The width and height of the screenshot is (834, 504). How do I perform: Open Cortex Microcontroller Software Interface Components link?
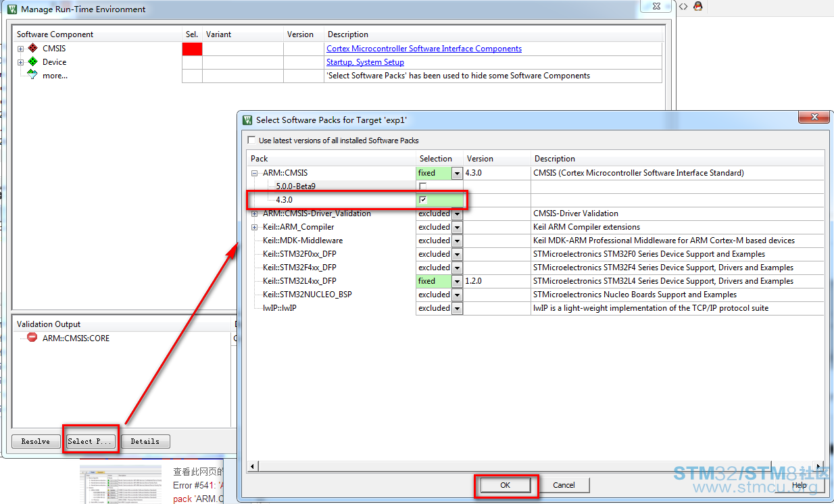[x=424, y=49]
